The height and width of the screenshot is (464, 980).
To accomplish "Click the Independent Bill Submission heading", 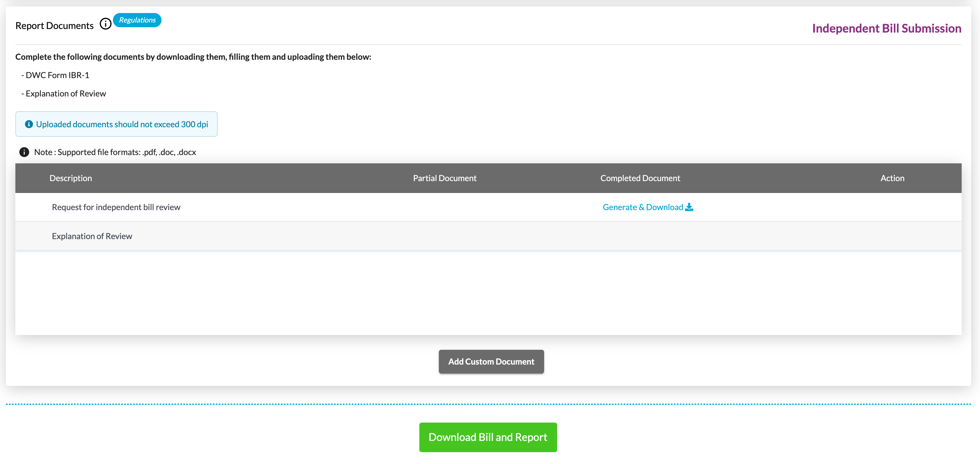I will tap(887, 28).
